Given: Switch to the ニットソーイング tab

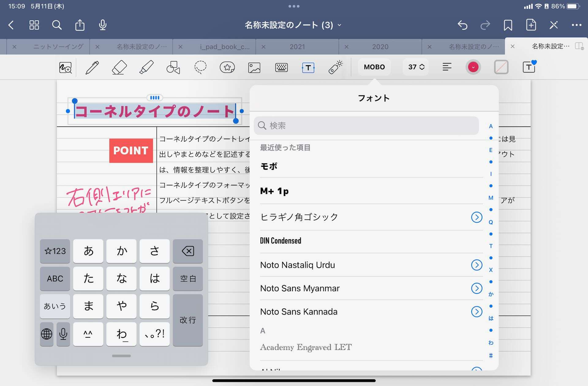Looking at the screenshot, I should [58, 47].
